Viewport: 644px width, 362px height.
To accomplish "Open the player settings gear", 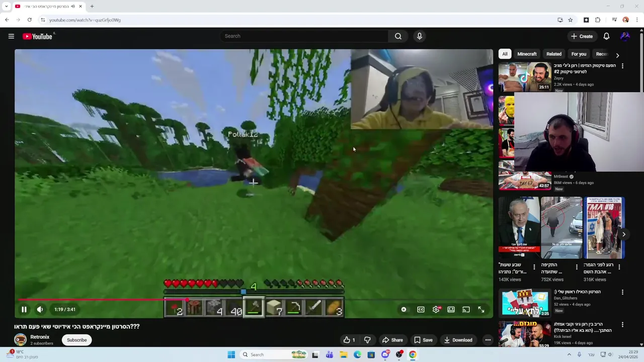I will [436, 310].
